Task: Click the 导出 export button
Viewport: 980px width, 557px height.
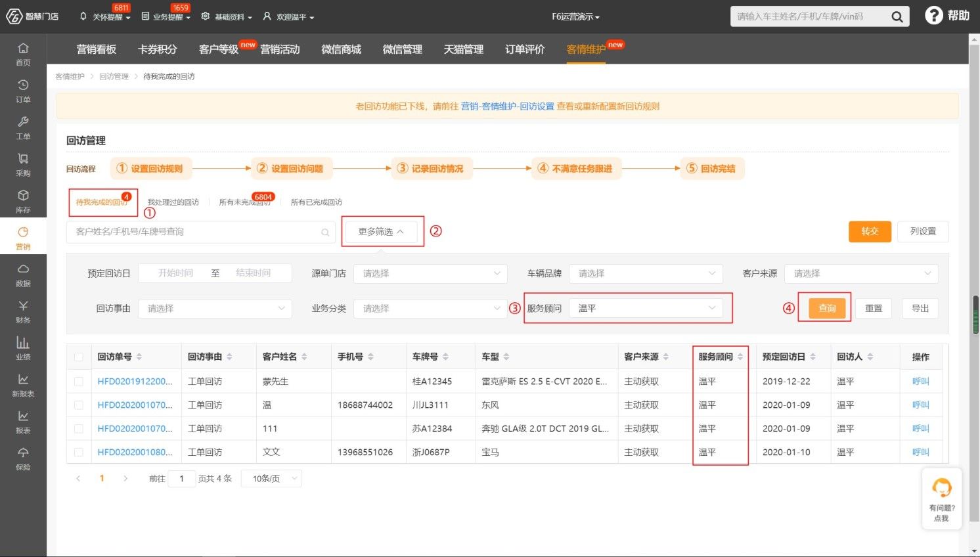Action: [920, 308]
